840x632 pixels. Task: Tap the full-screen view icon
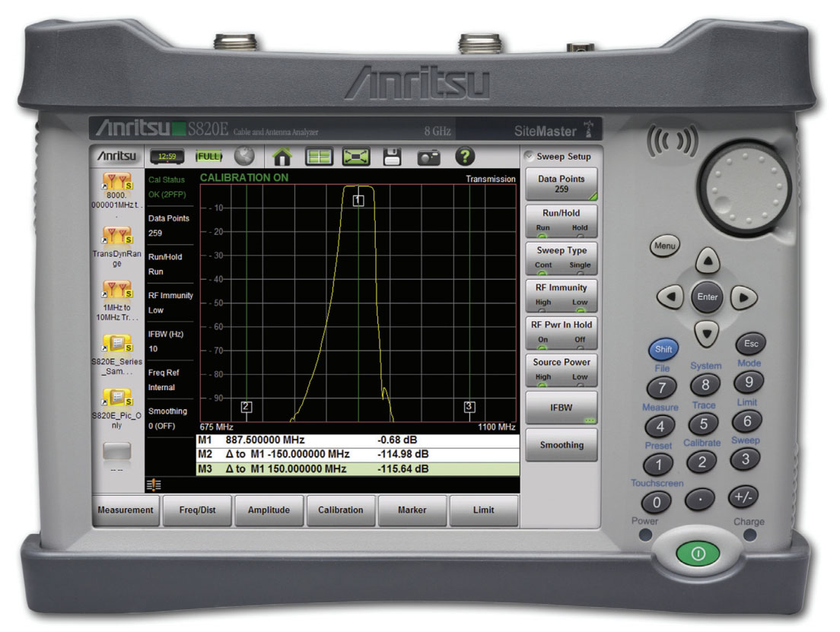click(x=356, y=157)
